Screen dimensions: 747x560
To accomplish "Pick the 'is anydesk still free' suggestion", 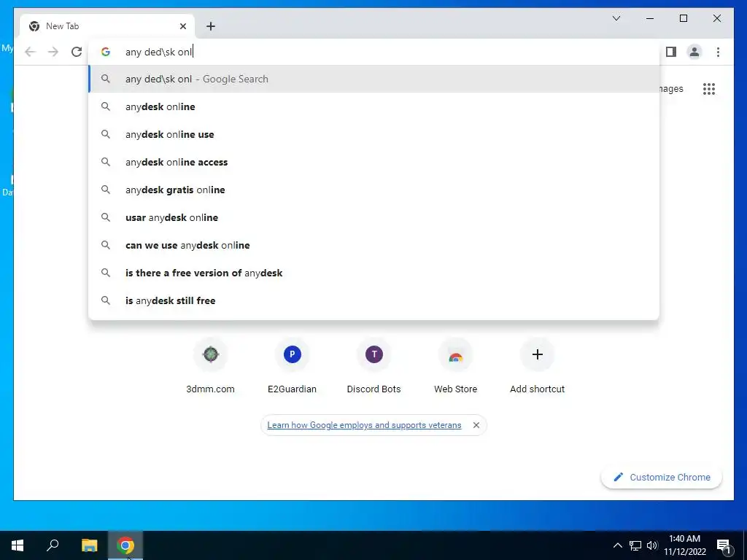I will coord(374,300).
